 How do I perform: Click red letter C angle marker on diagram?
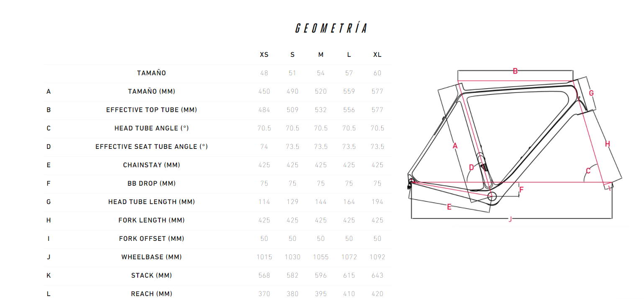(x=588, y=171)
